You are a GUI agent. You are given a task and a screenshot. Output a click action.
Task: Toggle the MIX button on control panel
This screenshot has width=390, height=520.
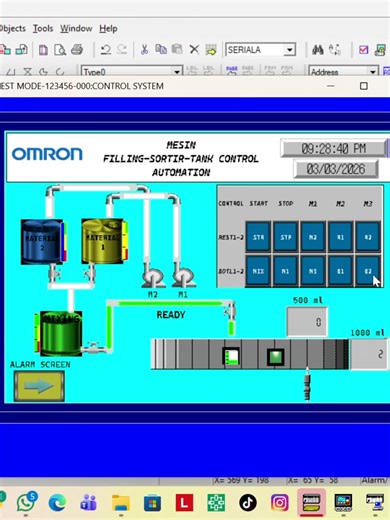[x=258, y=271]
